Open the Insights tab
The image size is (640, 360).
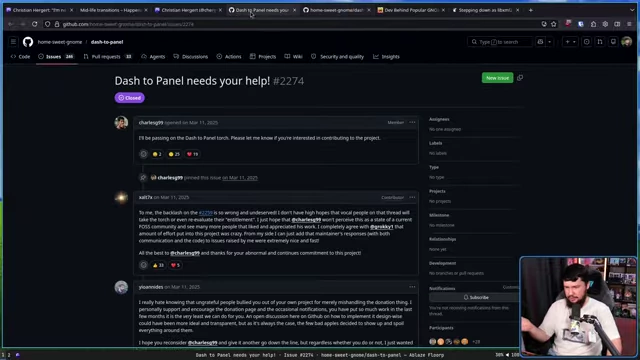click(x=386, y=57)
